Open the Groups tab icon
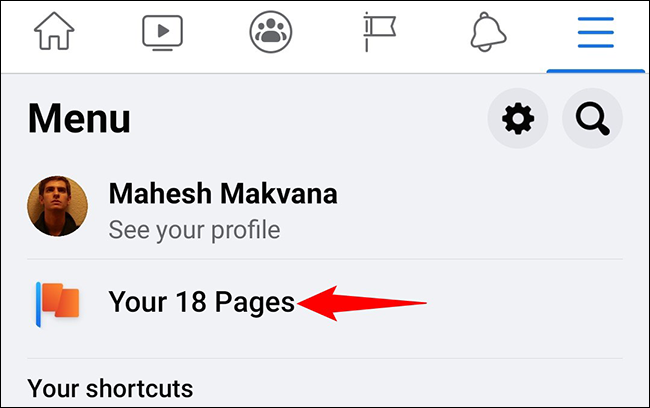Image resolution: width=650 pixels, height=408 pixels. coord(270,33)
